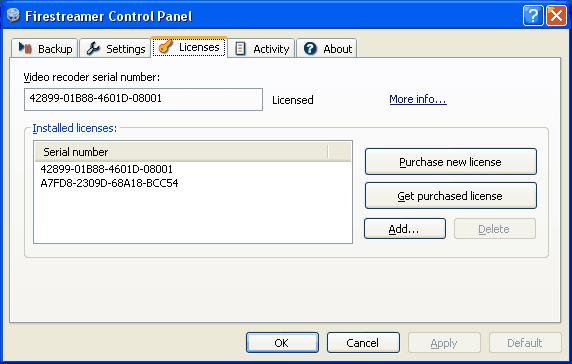Go to the Activity tab
This screenshot has height=364, width=572.
(261, 48)
